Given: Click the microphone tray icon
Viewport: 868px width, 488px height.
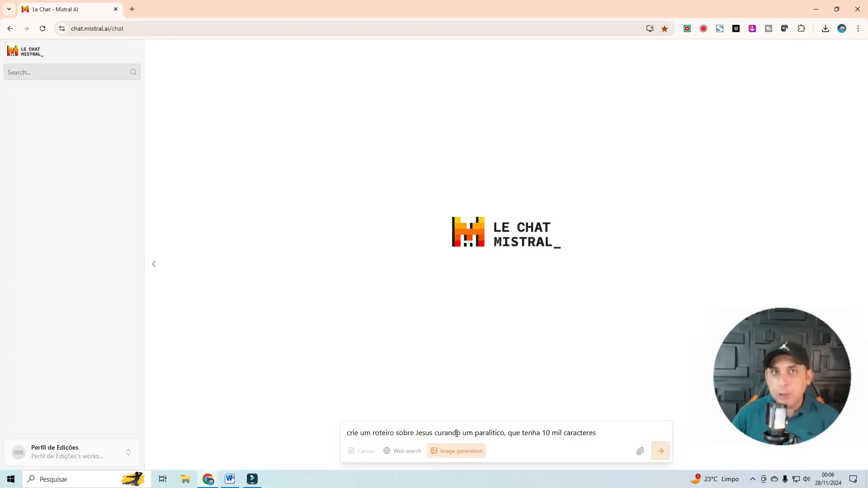Looking at the screenshot, I should [785, 479].
